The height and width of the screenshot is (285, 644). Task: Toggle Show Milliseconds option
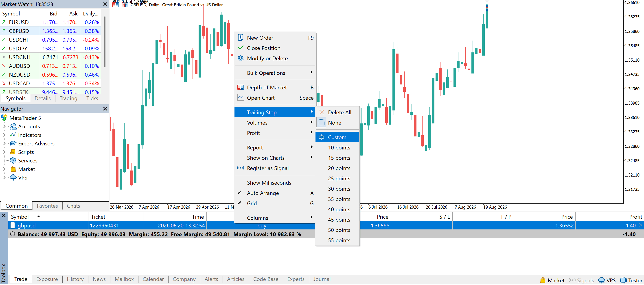tap(275, 182)
